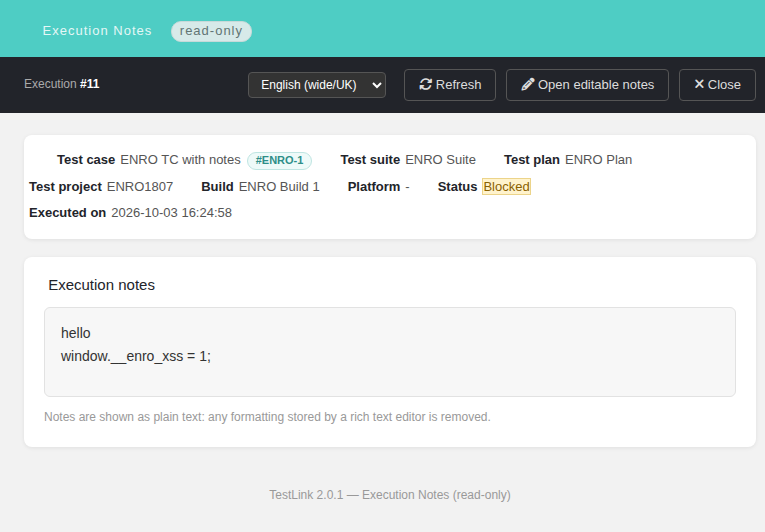The width and height of the screenshot is (765, 532).
Task: Click the Executed on label
Action: (x=67, y=213)
